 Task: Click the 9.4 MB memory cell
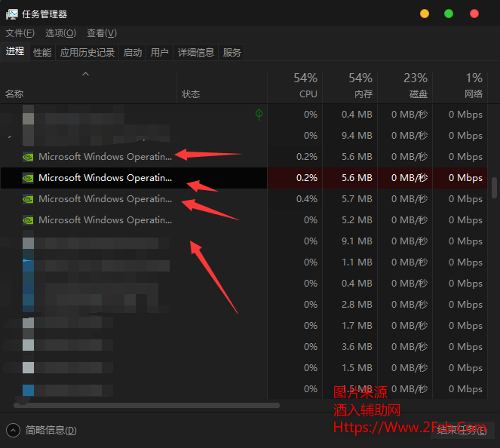click(x=350, y=136)
